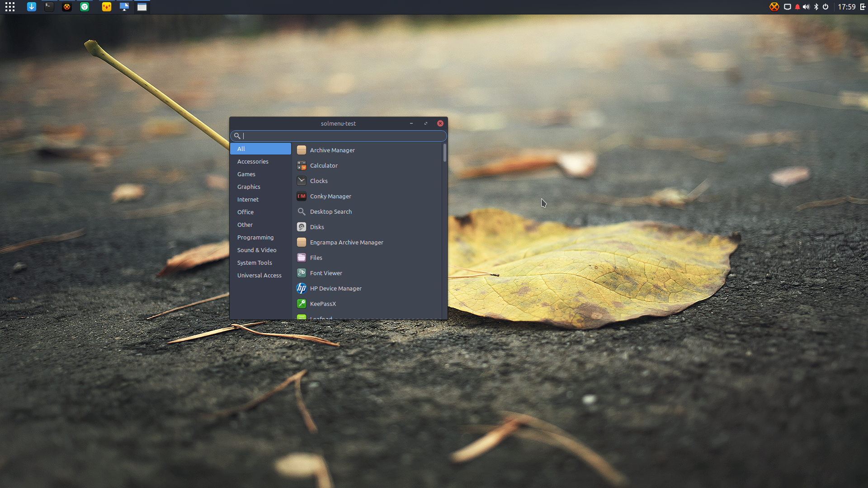Viewport: 868px width, 488px height.
Task: Open Desktop Search magnifier icon
Action: click(x=302, y=211)
